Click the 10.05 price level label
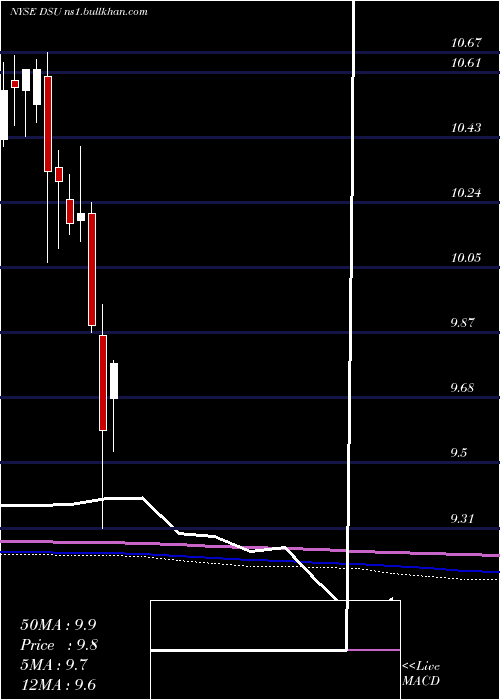This screenshot has width=500, height=700. pos(466,258)
